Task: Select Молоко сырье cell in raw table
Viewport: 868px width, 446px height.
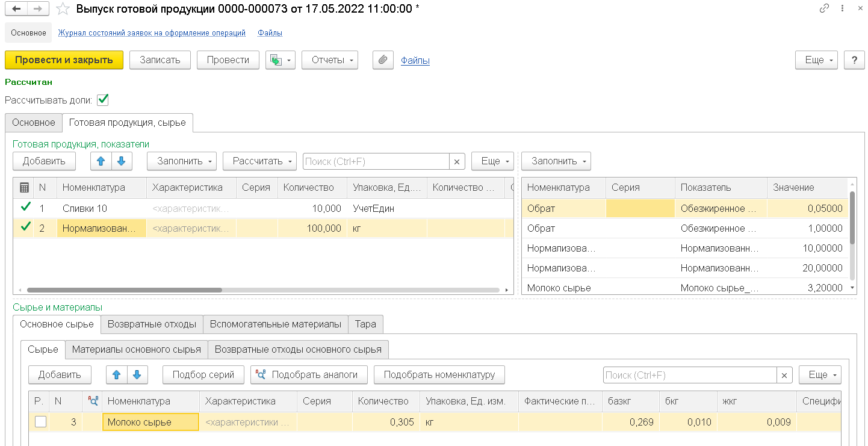Action: 151,422
